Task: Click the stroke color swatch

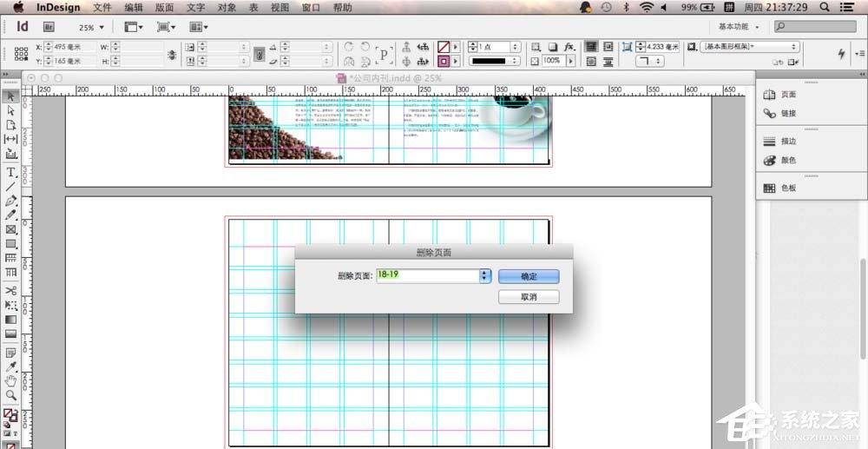Action: pyautogui.click(x=444, y=61)
